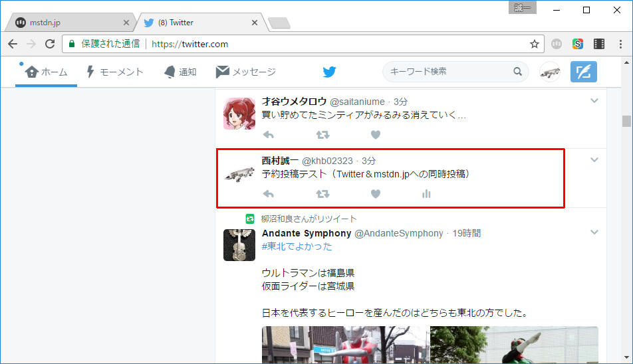
Task: Expand options chevron on 才谷ウメタロウ's tweet
Action: (x=594, y=101)
